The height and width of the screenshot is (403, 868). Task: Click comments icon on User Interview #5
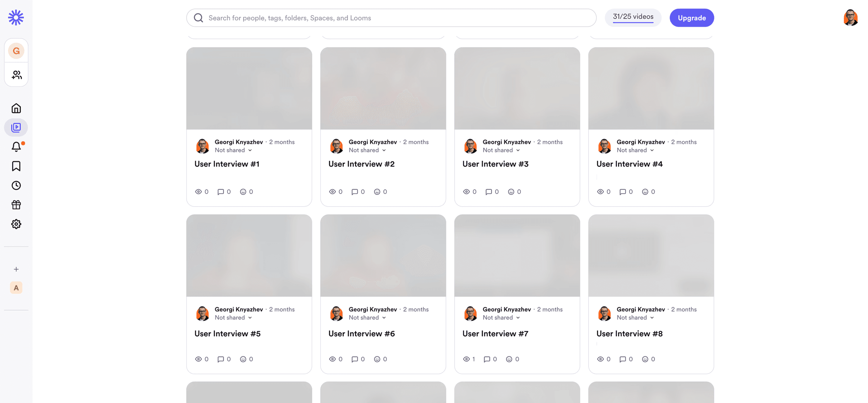(x=221, y=359)
